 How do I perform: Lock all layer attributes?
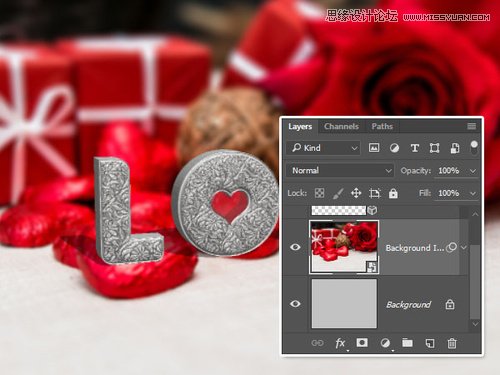(x=393, y=193)
